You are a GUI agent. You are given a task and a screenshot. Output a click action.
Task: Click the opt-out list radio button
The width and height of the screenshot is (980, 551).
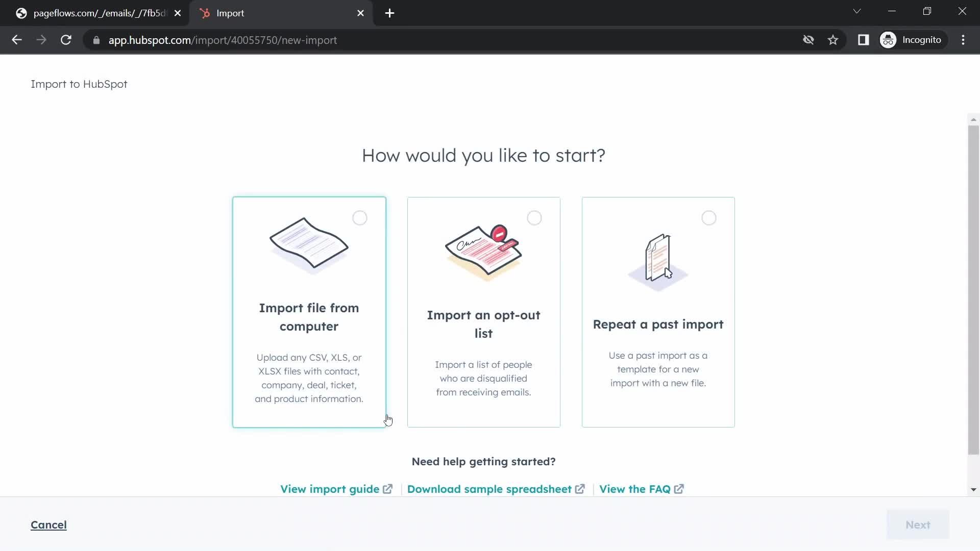point(534,218)
